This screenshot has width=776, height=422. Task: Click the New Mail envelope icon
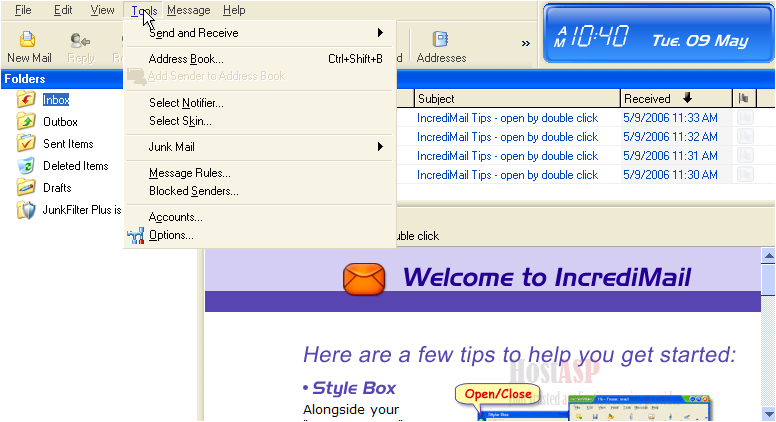[28, 39]
